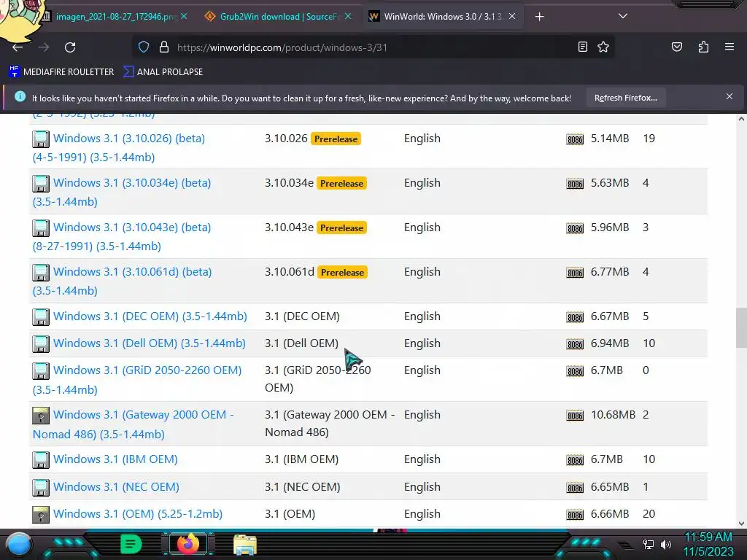This screenshot has width=747, height=560.
Task: Reload the current page
Action: point(70,47)
